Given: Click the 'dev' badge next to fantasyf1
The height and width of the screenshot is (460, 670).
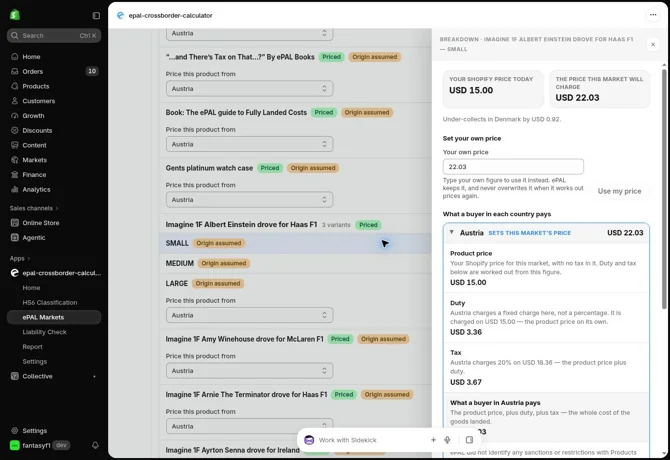Looking at the screenshot, I should [x=62, y=445].
